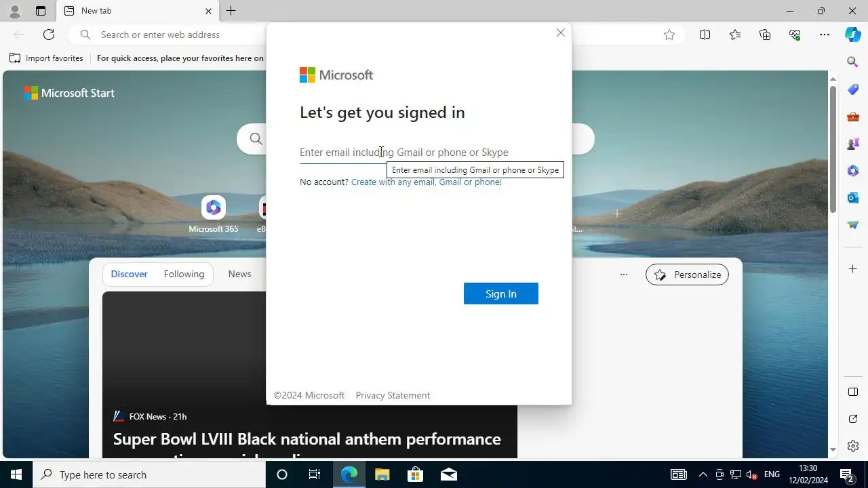Select the Discover feed tab
The image size is (868, 488).
(x=129, y=274)
